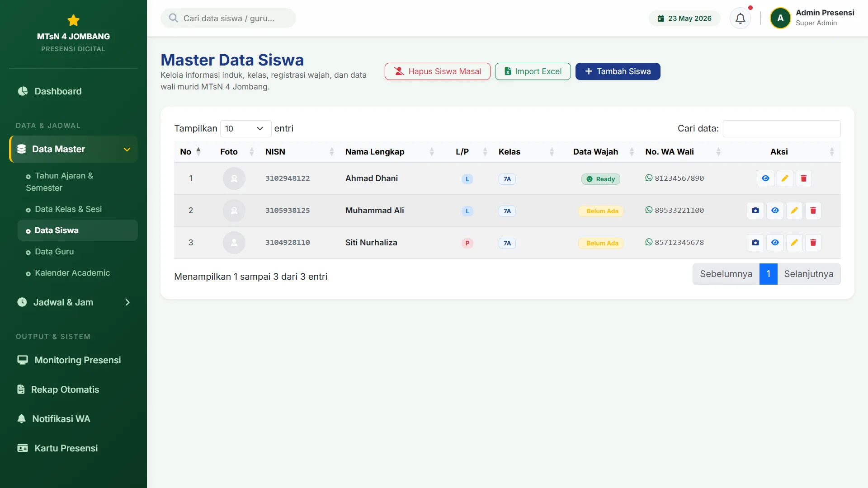Register face for Siti Nurhaliza camera icon

point(755,243)
